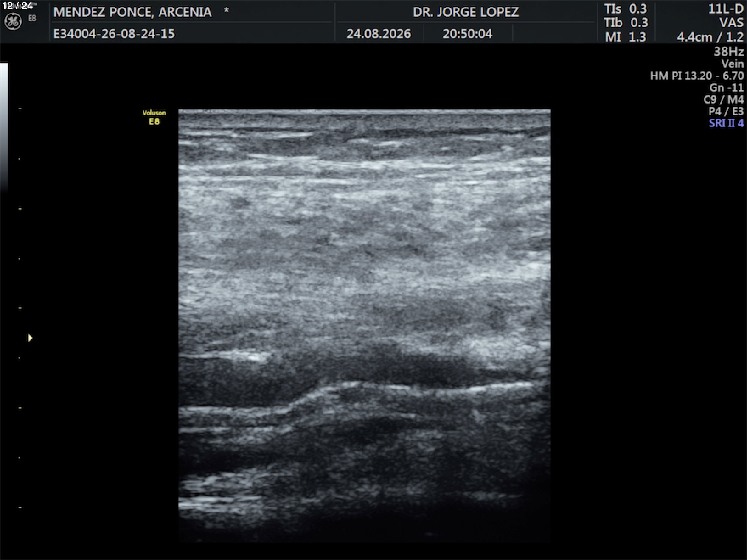Screen dimensions: 747x560
Task: Click the TIs 0.3 thermal index readout
Action: click(626, 9)
